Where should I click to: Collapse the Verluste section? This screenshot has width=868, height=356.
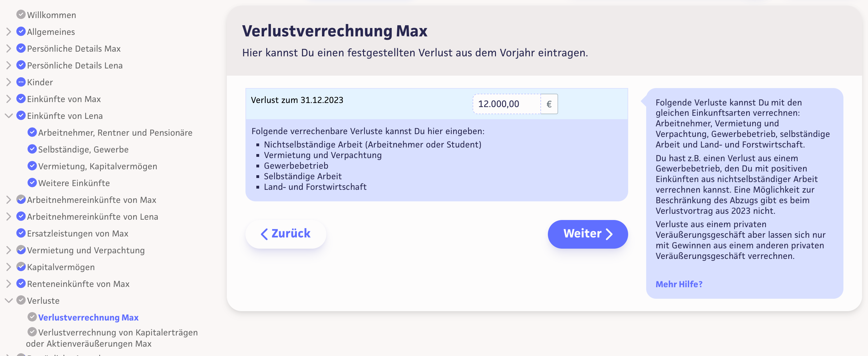tap(9, 300)
